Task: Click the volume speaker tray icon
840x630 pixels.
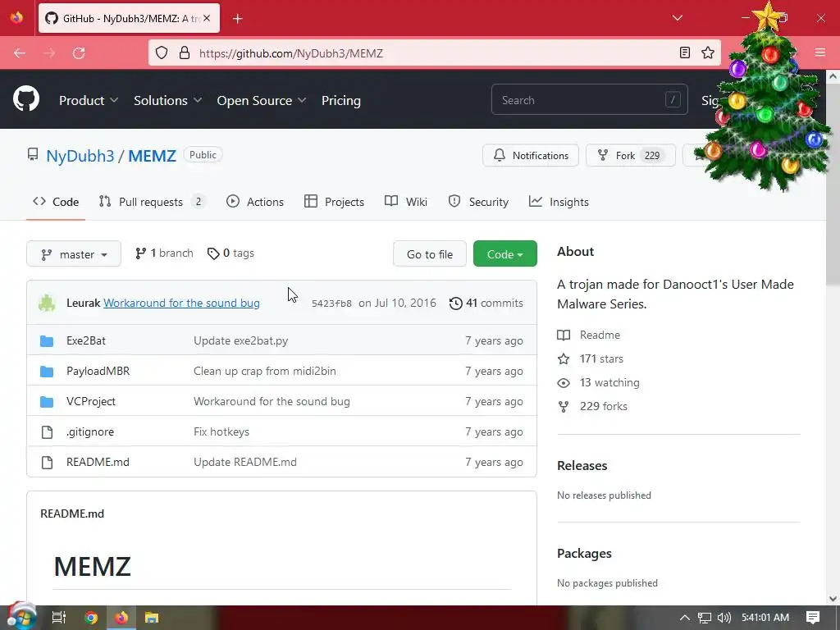Action: tap(724, 618)
